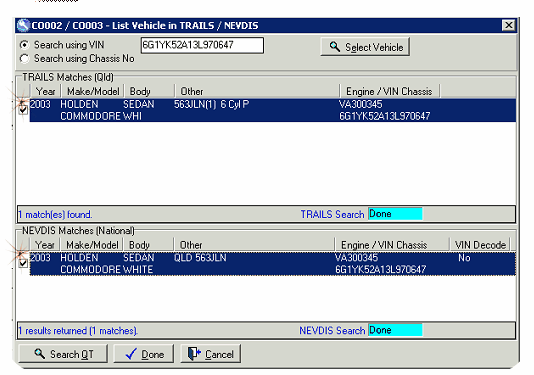
Task: Click the NEVDIS Search Done status indicator
Action: 395,330
